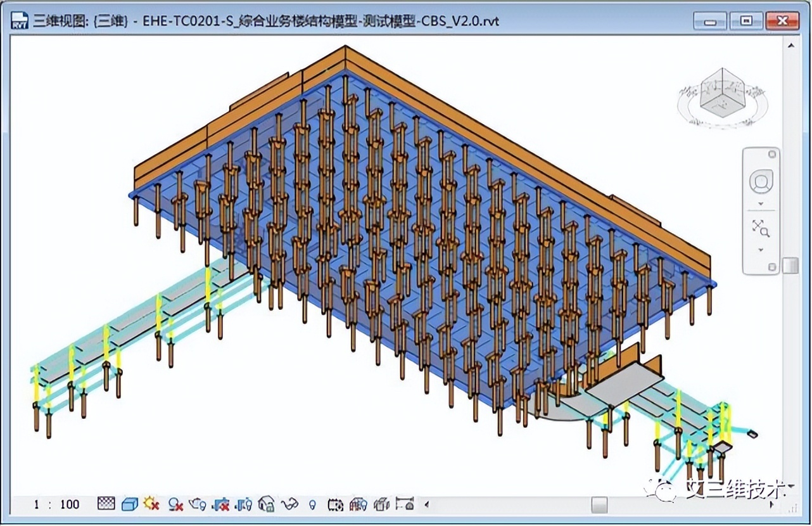Click the Highlight Displacement Sets icon

click(x=381, y=504)
